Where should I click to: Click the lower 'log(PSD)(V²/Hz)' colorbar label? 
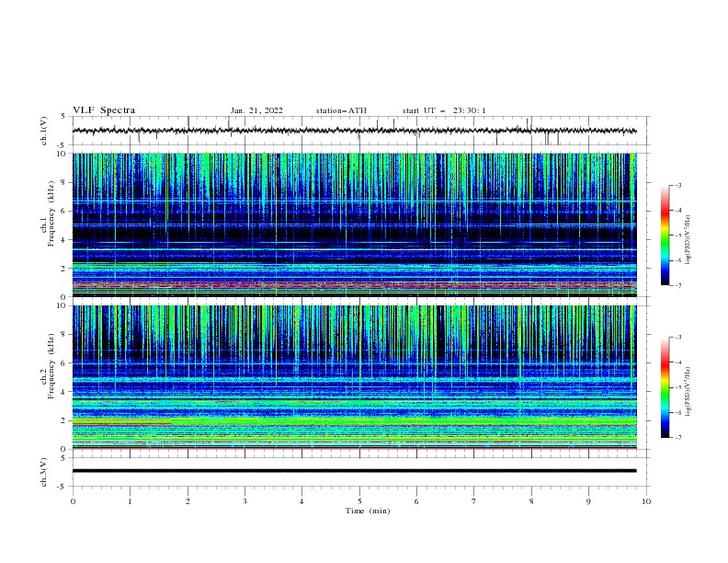(688, 391)
